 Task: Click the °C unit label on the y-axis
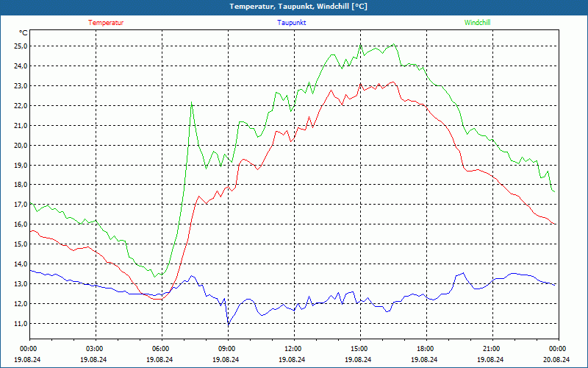[x=23, y=33]
